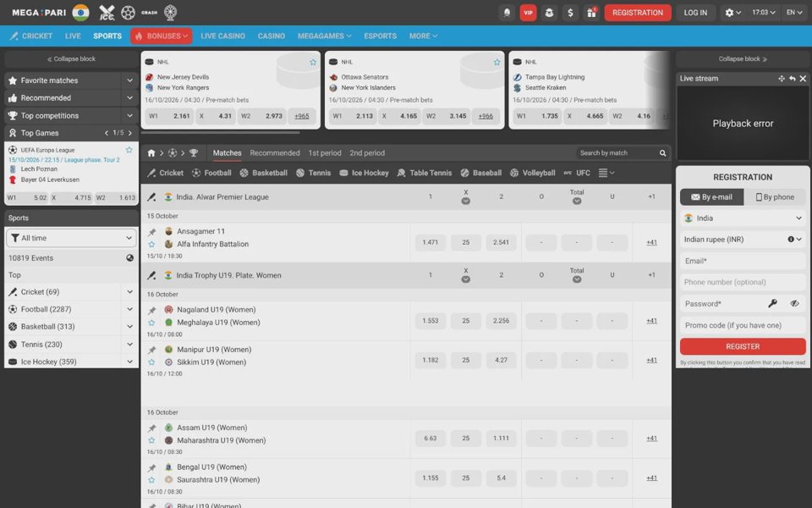812x508 pixels.
Task: Select Table Tennis sport filter
Action: (424, 173)
